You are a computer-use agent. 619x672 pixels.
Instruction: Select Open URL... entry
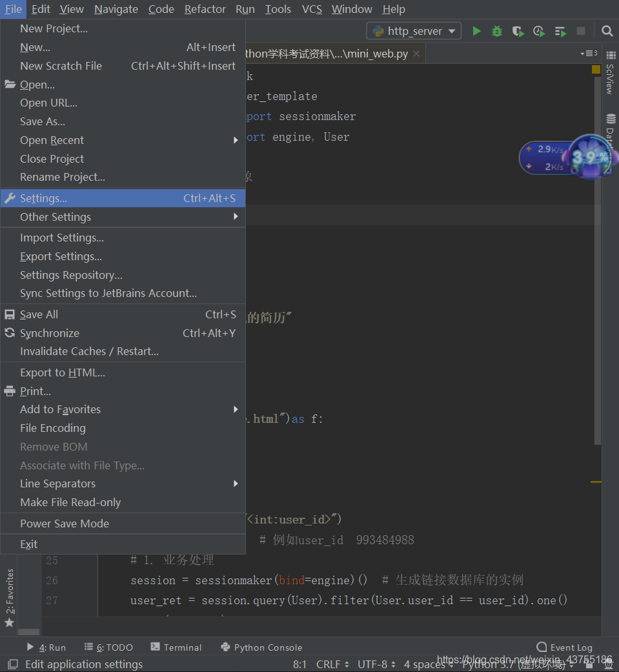click(x=123, y=103)
